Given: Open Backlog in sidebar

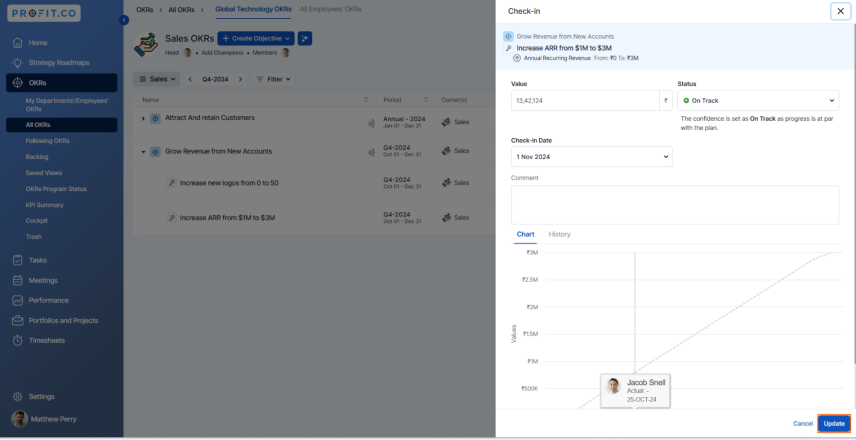Looking at the screenshot, I should [37, 157].
